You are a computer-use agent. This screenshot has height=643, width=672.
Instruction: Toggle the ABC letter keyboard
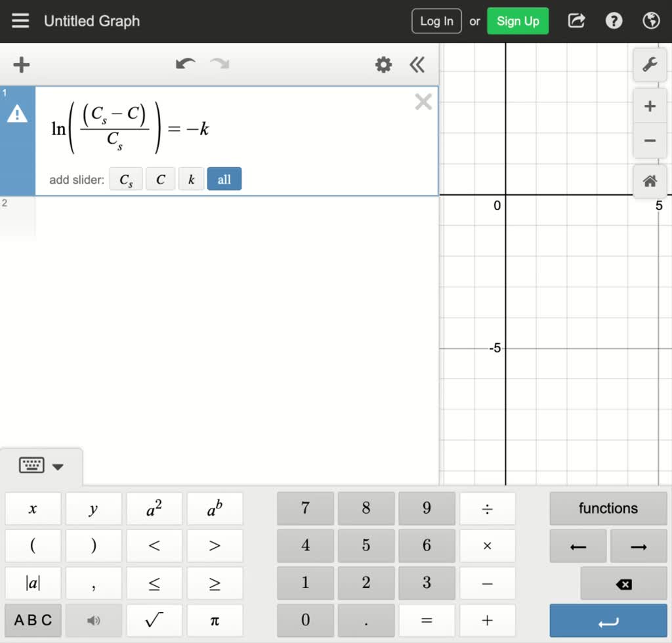pos(33,620)
